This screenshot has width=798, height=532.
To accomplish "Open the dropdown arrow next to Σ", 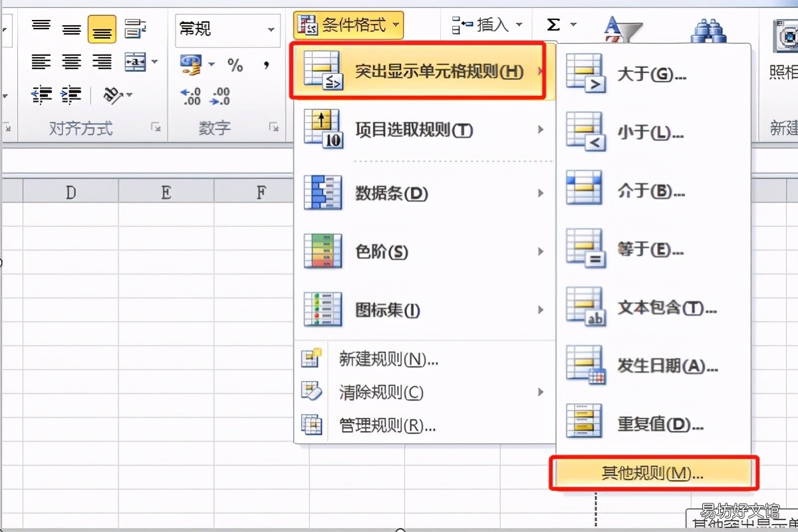I will (x=573, y=25).
